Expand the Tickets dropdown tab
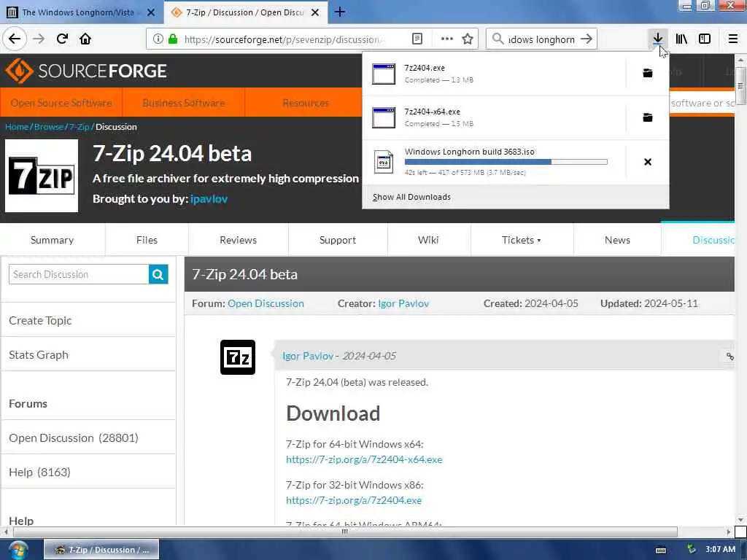 point(522,240)
